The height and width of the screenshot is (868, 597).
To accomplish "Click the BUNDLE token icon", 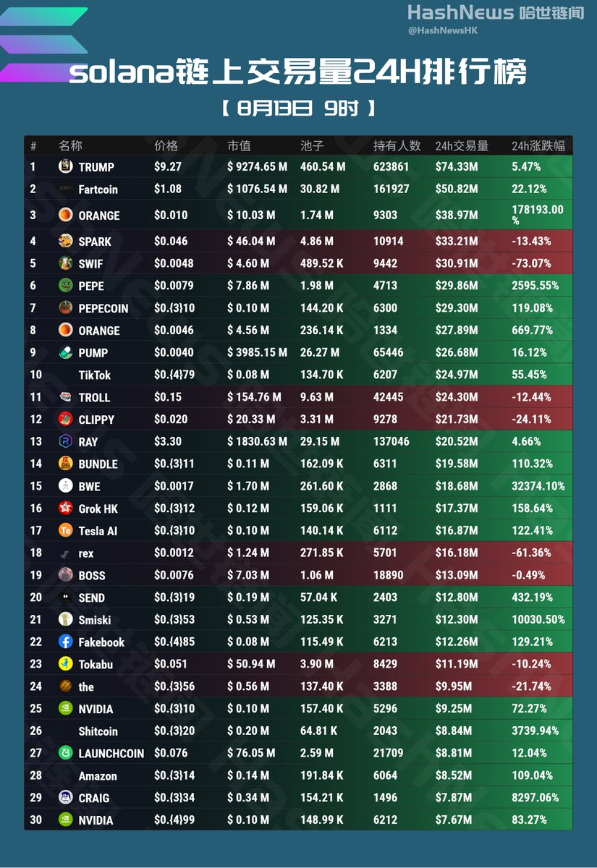I will 66,464.
